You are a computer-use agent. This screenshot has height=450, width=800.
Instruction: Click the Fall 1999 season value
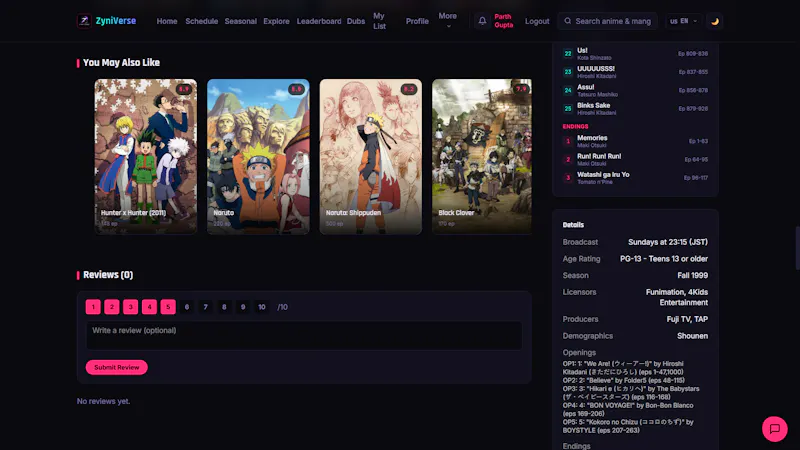click(692, 276)
